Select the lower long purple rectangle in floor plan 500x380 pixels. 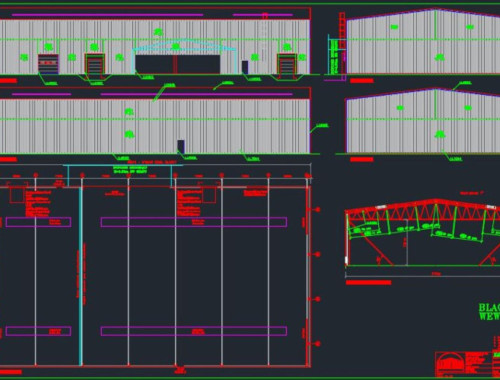coord(194,331)
